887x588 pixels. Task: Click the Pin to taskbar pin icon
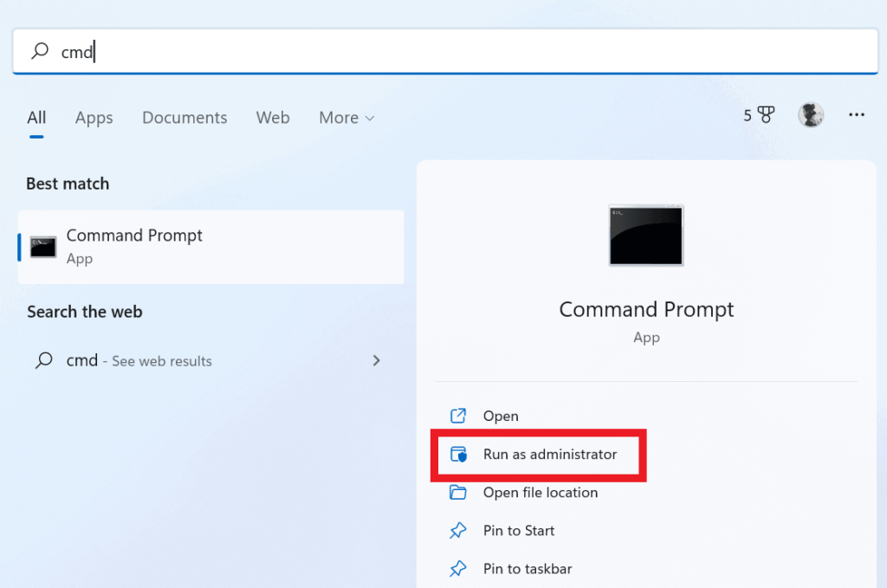tap(457, 568)
